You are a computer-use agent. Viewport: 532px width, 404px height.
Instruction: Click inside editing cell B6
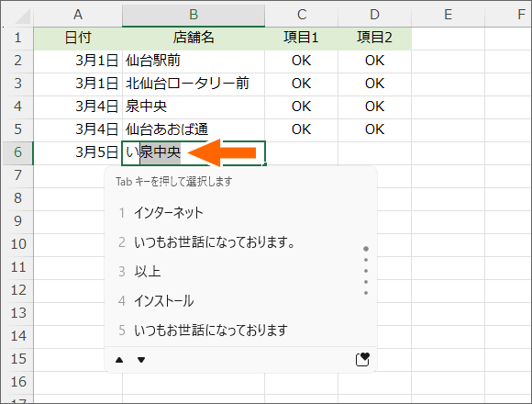(194, 153)
